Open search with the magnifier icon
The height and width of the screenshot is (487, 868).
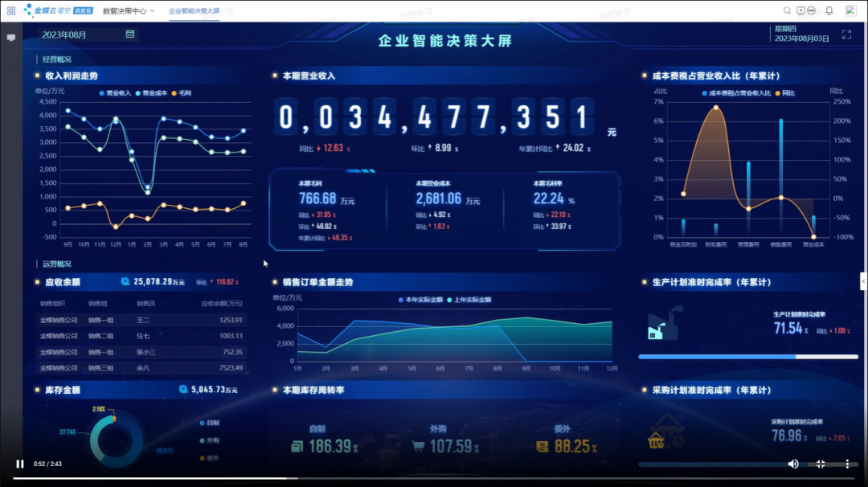coord(787,10)
